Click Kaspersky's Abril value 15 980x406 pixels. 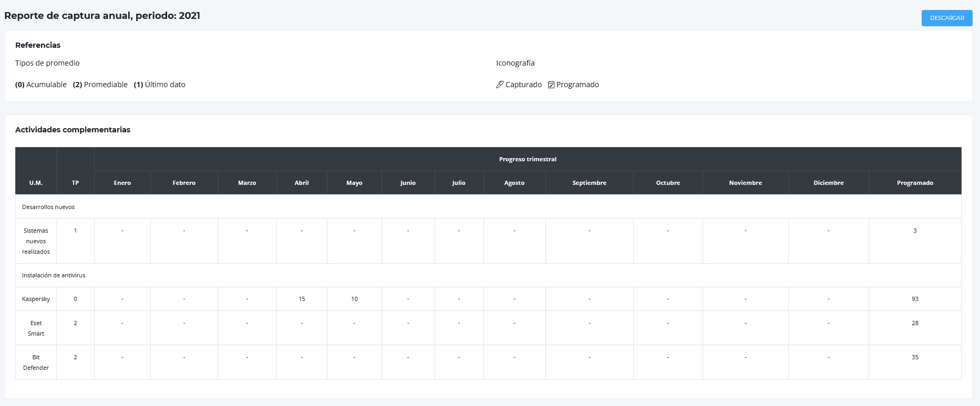click(x=302, y=299)
